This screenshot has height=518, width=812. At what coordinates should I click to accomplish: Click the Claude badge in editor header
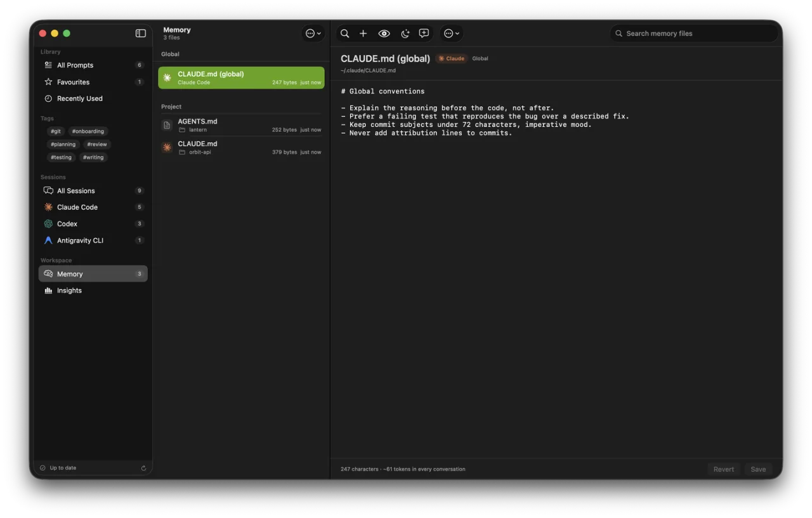click(x=452, y=58)
